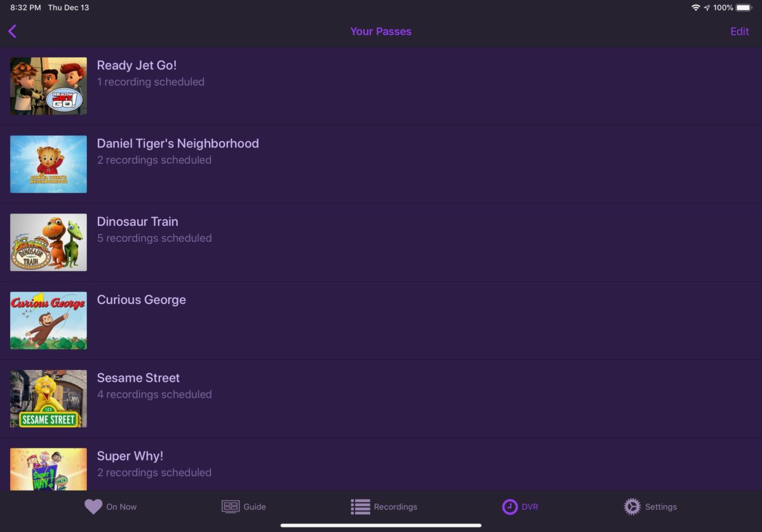This screenshot has height=532, width=762.
Task: Tap the Wi-Fi status icon
Action: coord(696,8)
